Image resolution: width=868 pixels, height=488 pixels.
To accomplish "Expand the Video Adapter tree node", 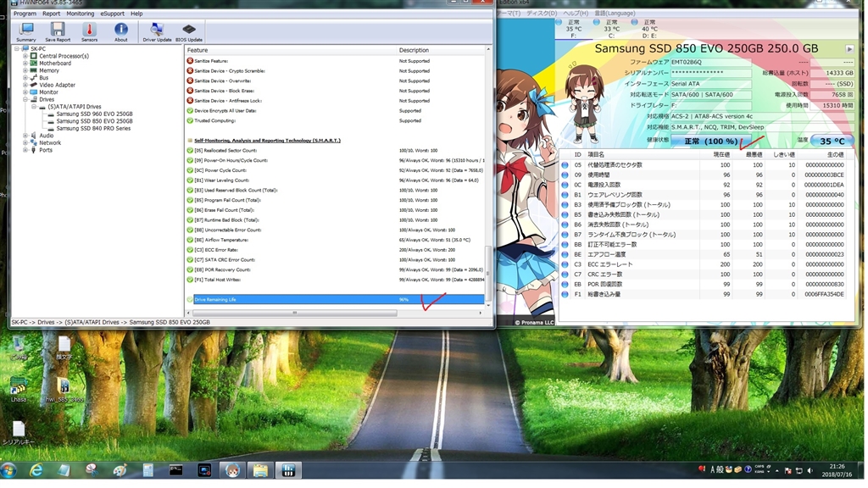I will (x=25, y=85).
